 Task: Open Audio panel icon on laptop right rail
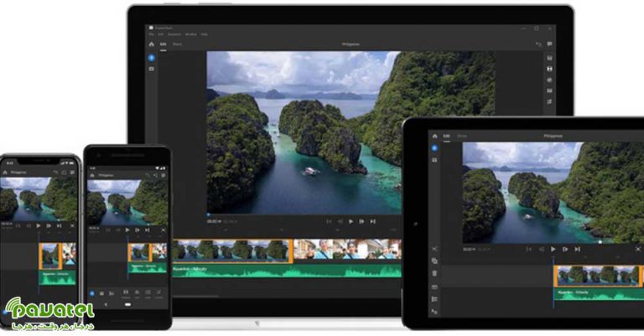point(549,90)
